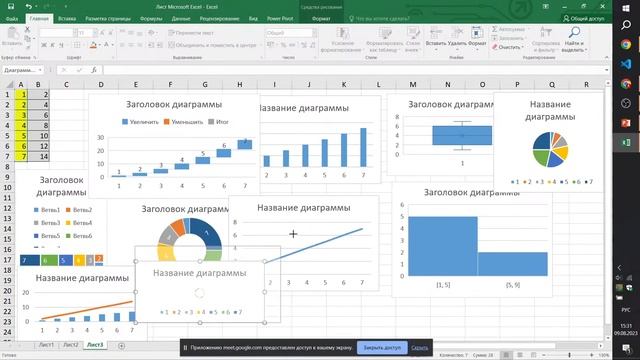Open the Power Pivot tab
This screenshot has height=360, width=640.
coord(280,19)
